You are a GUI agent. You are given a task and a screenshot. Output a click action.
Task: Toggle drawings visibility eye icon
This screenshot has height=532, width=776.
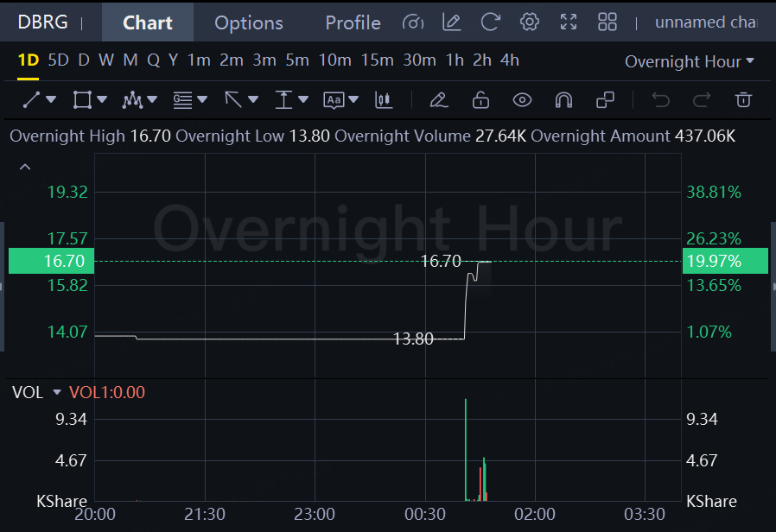pos(522,100)
